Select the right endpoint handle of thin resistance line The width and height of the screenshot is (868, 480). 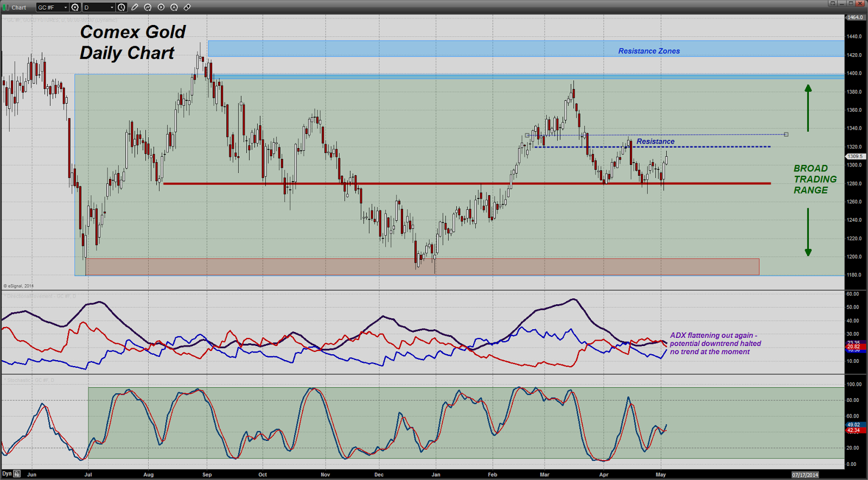[x=786, y=134]
